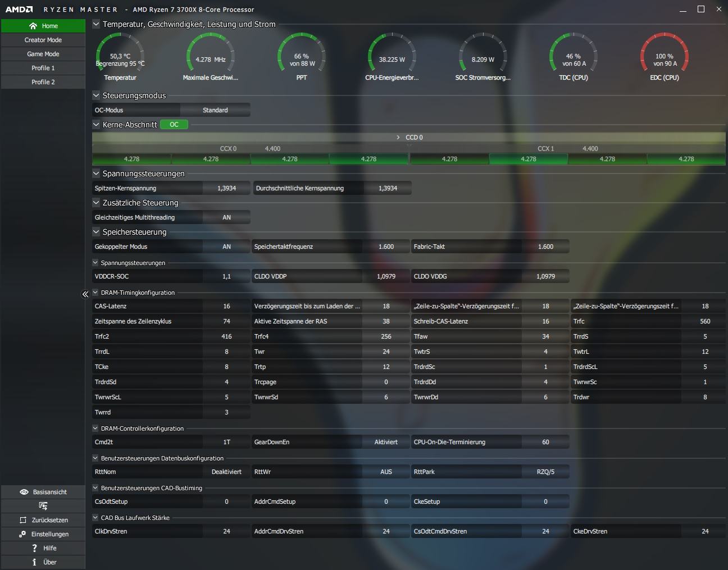Click the Temperatur gauge
This screenshot has height=570, width=728.
tap(120, 57)
